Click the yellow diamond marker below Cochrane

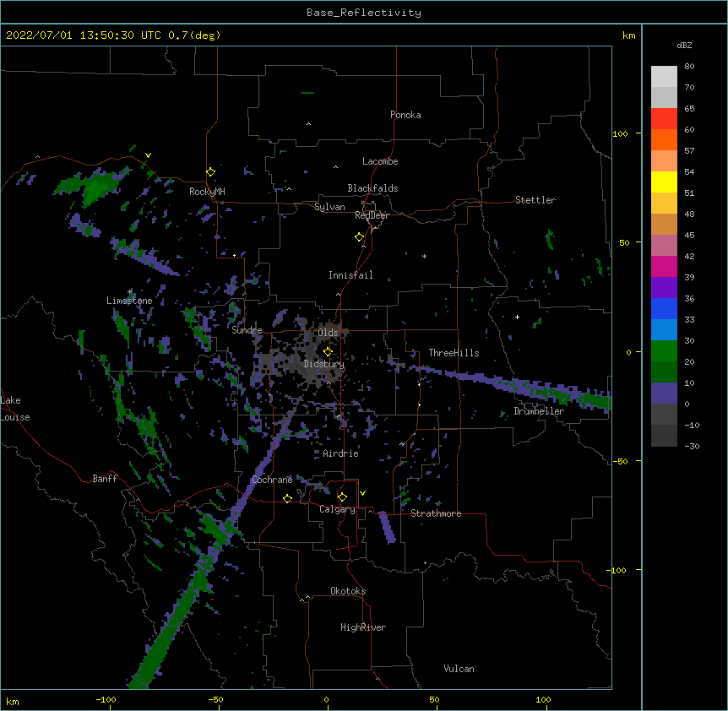287,498
